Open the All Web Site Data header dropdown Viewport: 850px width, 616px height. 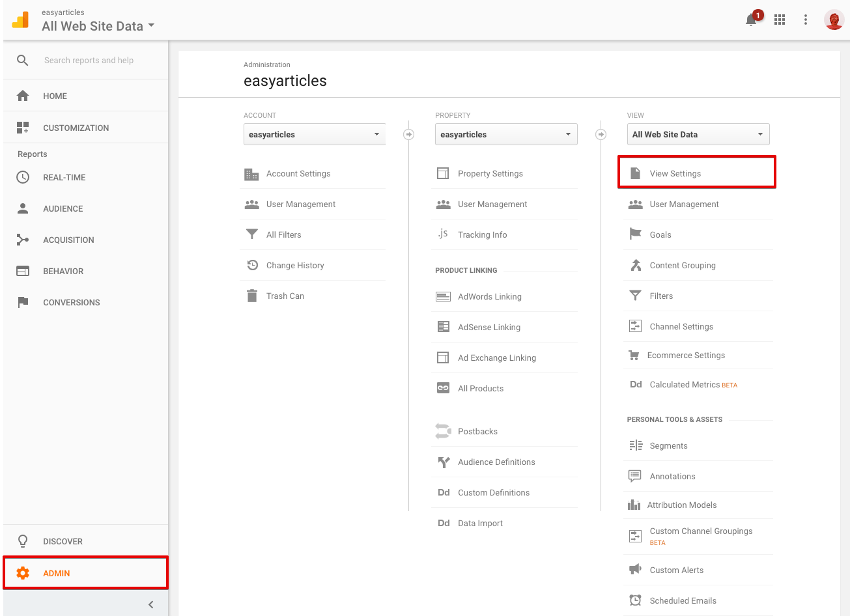click(x=98, y=26)
